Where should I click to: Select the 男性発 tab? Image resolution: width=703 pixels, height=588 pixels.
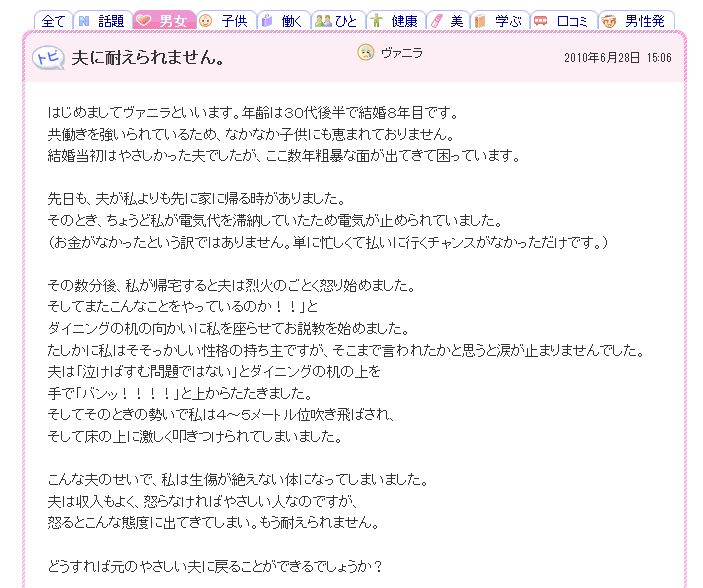pyautogui.click(x=636, y=21)
